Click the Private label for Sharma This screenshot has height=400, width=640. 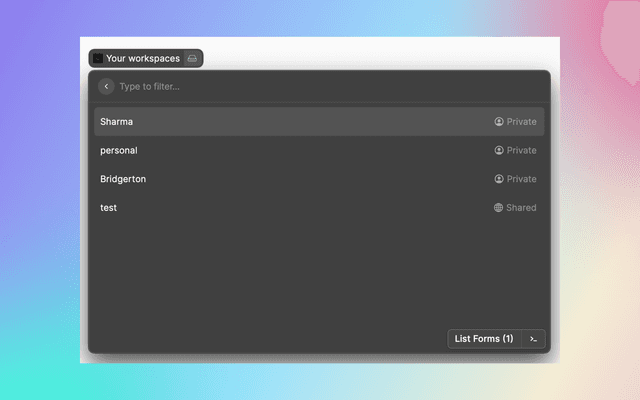click(521, 122)
